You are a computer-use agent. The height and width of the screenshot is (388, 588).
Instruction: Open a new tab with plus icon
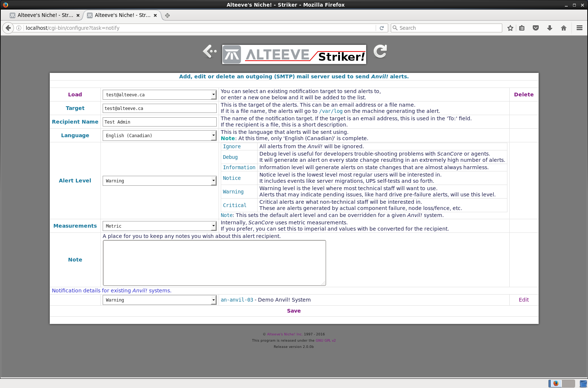(x=167, y=15)
